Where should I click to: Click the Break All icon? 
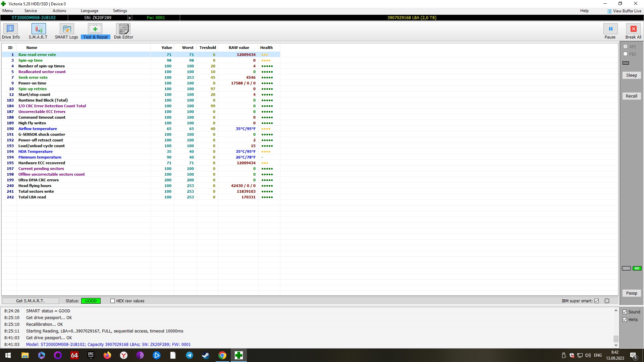[633, 29]
